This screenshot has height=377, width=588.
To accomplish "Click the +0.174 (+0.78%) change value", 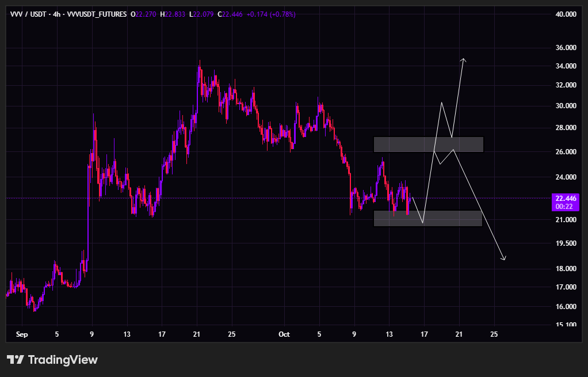I will pyautogui.click(x=271, y=14).
